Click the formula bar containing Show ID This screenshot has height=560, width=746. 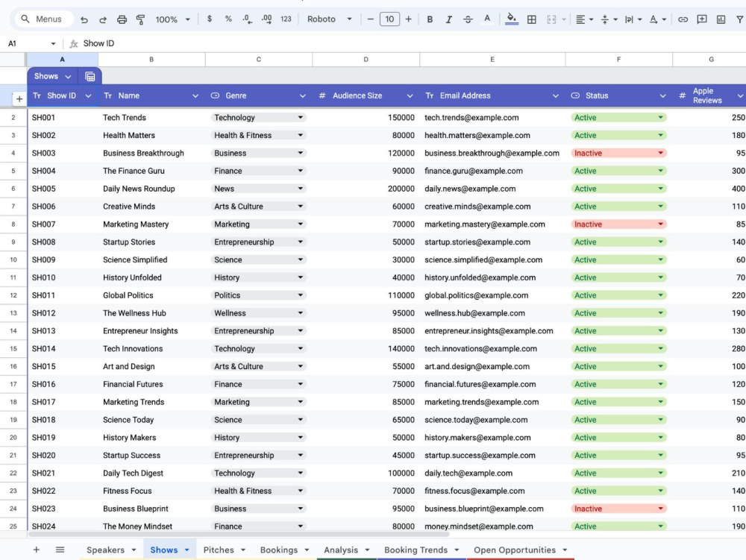409,43
